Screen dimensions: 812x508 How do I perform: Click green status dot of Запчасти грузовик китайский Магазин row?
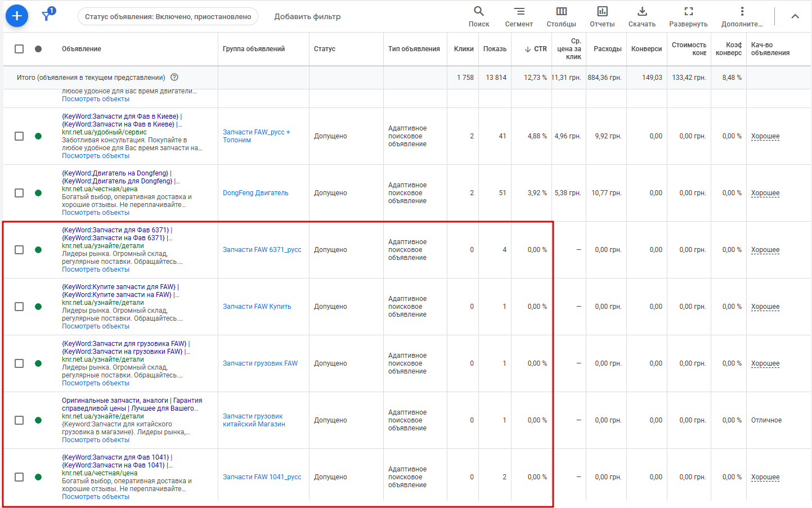(38, 420)
